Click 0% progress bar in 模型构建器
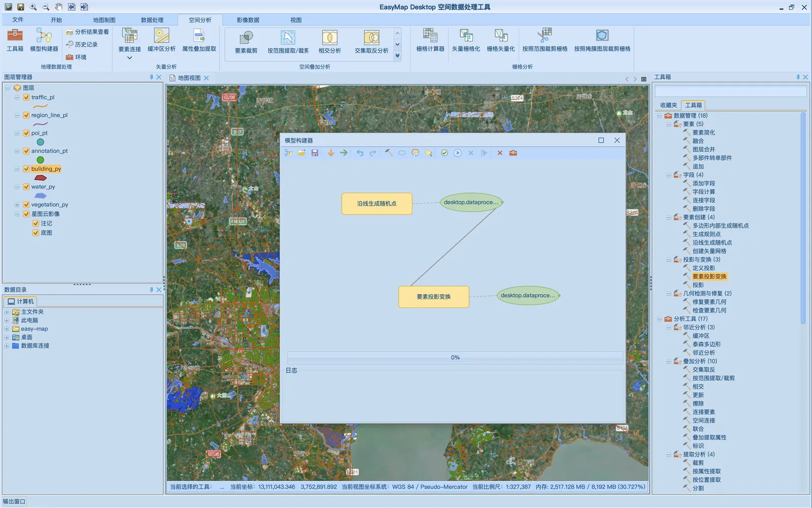812x508 pixels. [455, 358]
